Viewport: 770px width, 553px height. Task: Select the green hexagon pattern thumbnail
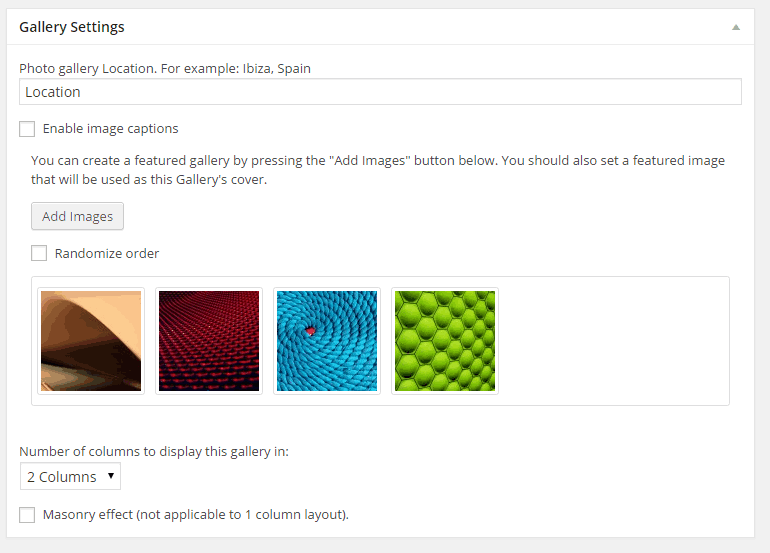point(445,341)
